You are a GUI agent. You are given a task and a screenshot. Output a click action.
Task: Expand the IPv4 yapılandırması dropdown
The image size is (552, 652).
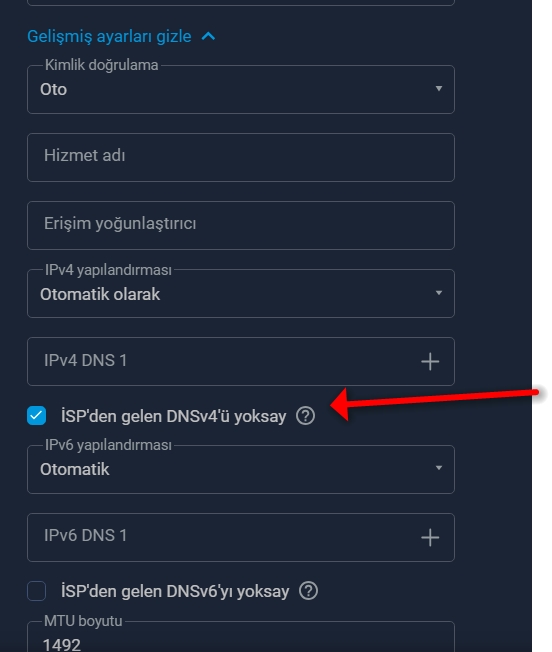(241, 294)
